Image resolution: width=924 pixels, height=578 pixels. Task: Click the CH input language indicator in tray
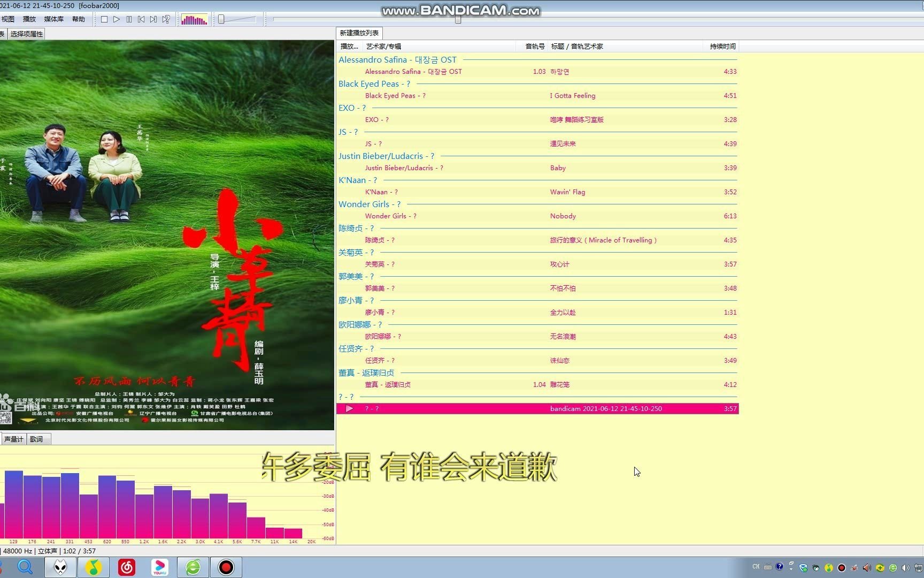tap(756, 567)
